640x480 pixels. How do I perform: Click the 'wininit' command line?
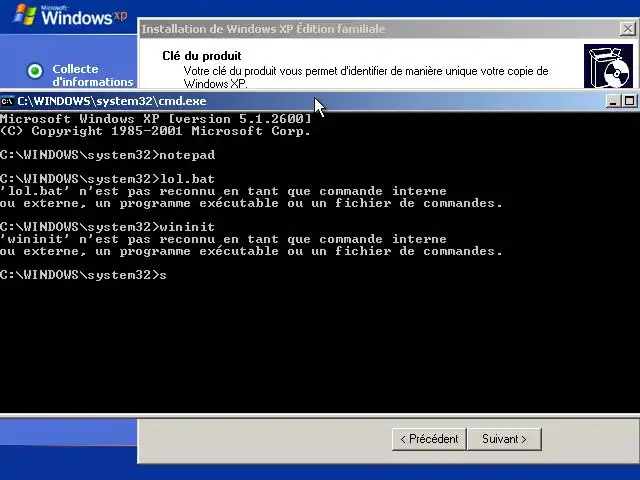(107, 227)
